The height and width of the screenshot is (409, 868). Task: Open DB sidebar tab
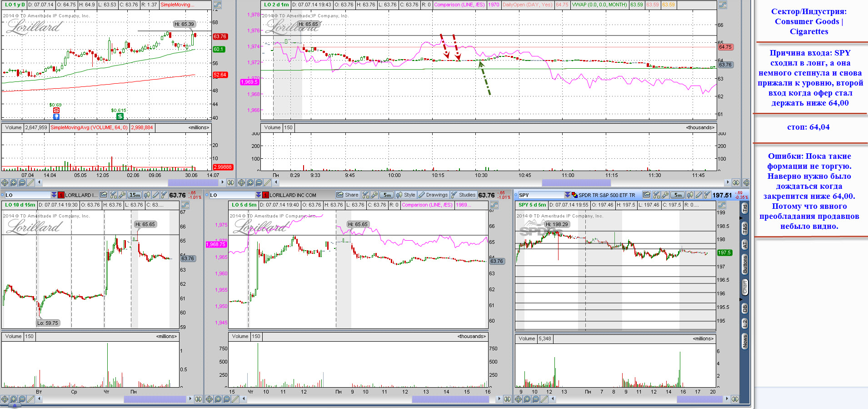pos(745,308)
